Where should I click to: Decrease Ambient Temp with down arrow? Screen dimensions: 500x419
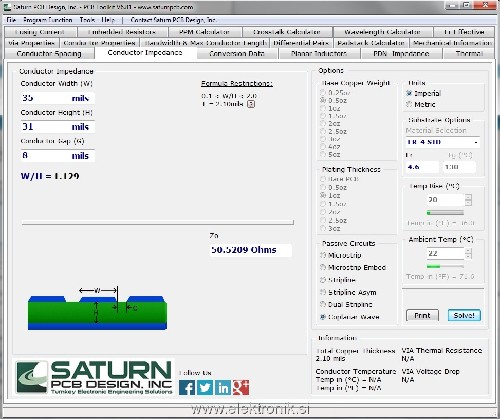tap(468, 256)
